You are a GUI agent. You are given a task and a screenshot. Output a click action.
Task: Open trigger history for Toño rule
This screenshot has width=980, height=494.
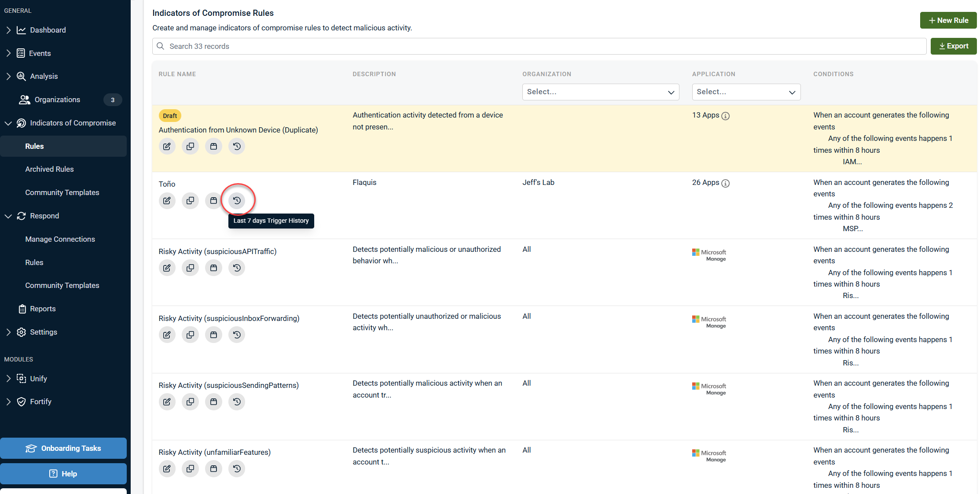pos(237,201)
